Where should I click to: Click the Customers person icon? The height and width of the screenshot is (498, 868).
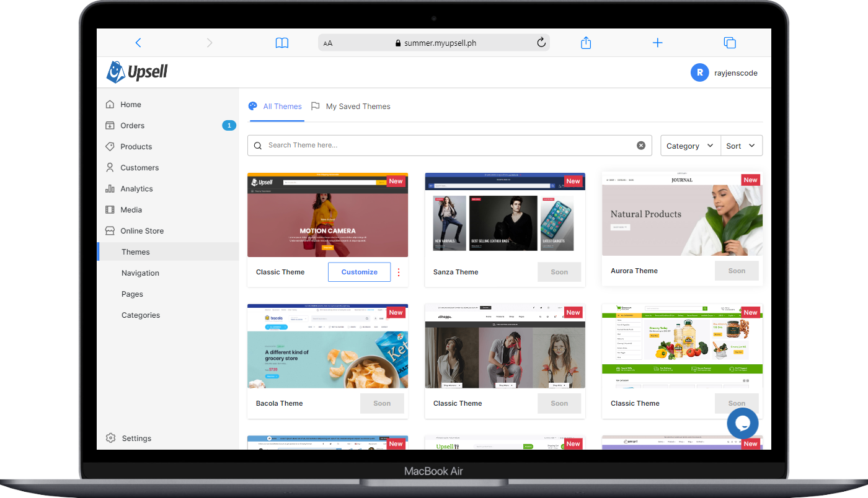coord(110,167)
